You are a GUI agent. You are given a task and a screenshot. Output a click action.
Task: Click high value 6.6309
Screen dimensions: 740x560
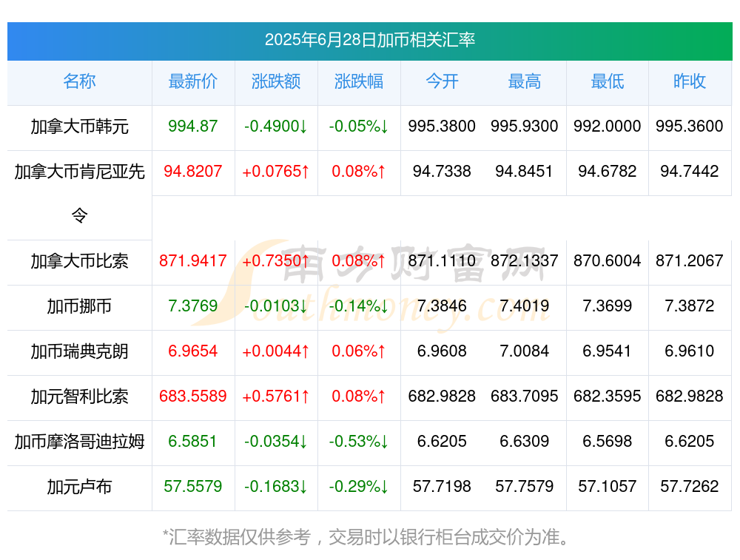pyautogui.click(x=525, y=441)
